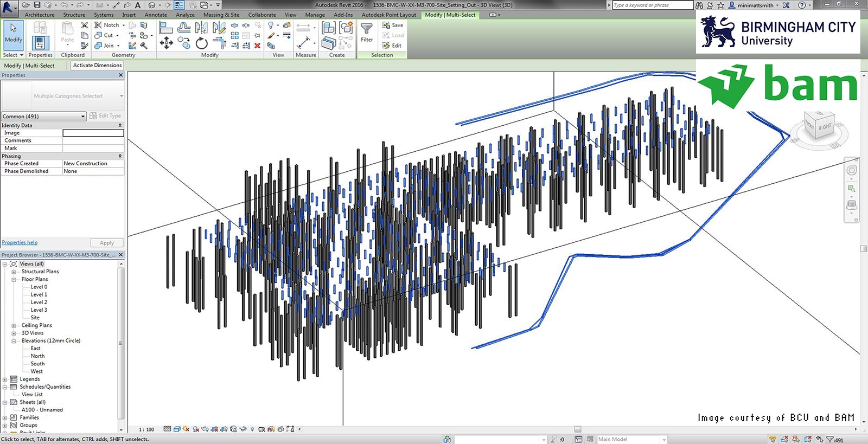Select the Demolish hammer tool

pos(144,46)
